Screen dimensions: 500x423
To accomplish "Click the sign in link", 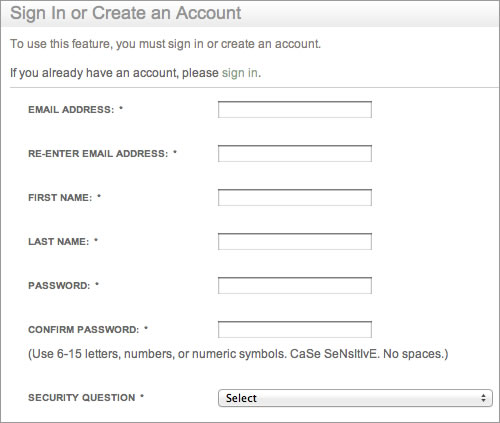I will pyautogui.click(x=240, y=73).
